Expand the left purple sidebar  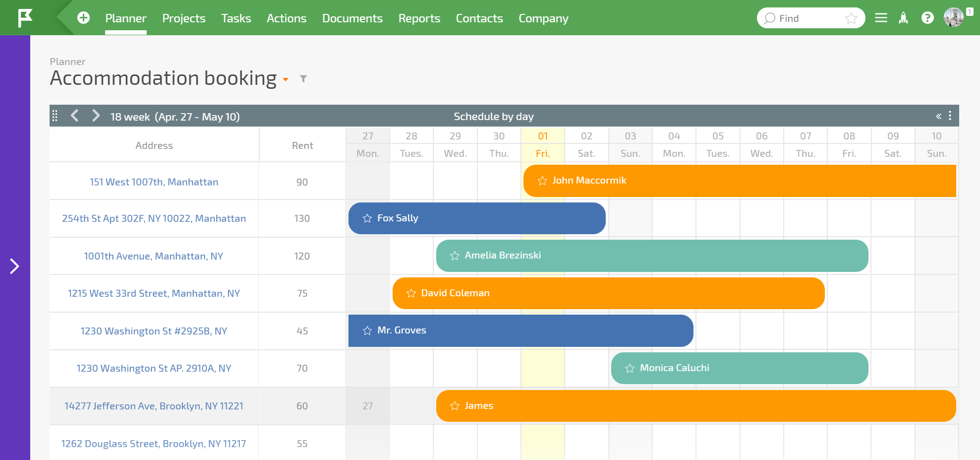click(x=15, y=266)
